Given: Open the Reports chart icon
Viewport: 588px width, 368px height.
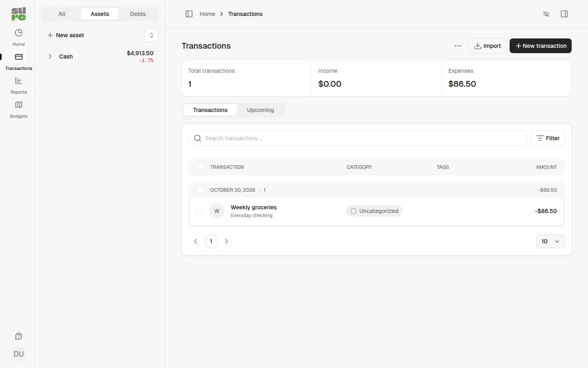Looking at the screenshot, I should [x=19, y=81].
